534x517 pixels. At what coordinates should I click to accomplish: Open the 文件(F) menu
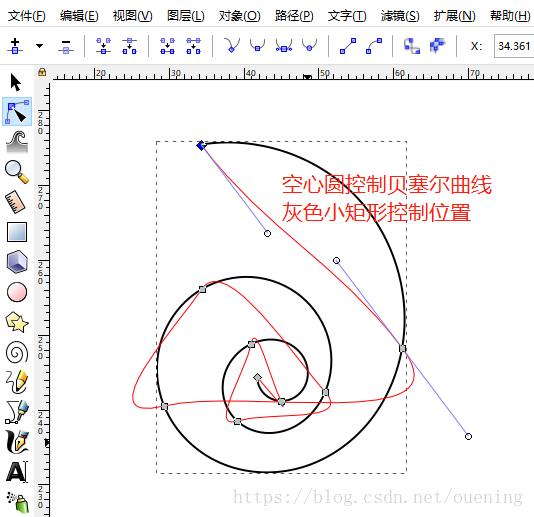27,16
